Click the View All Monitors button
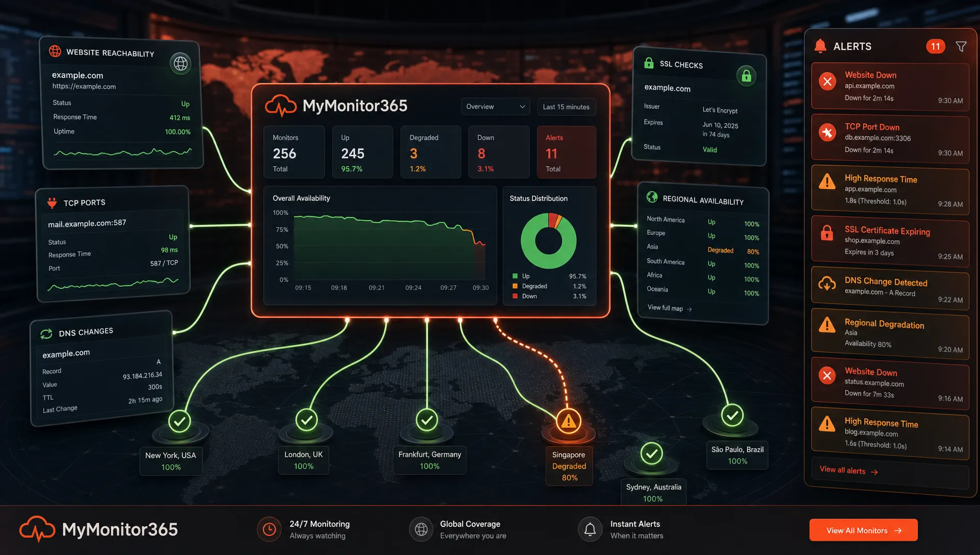980x555 pixels. (x=863, y=530)
